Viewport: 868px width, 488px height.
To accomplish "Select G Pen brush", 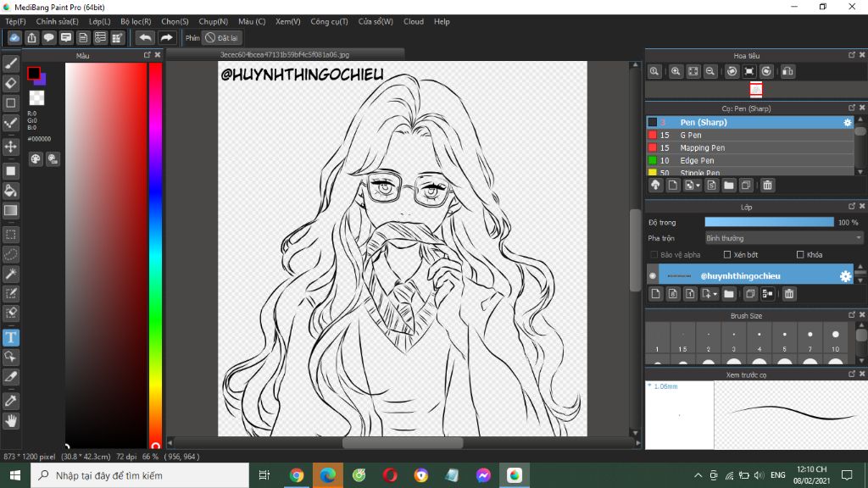I will 750,135.
